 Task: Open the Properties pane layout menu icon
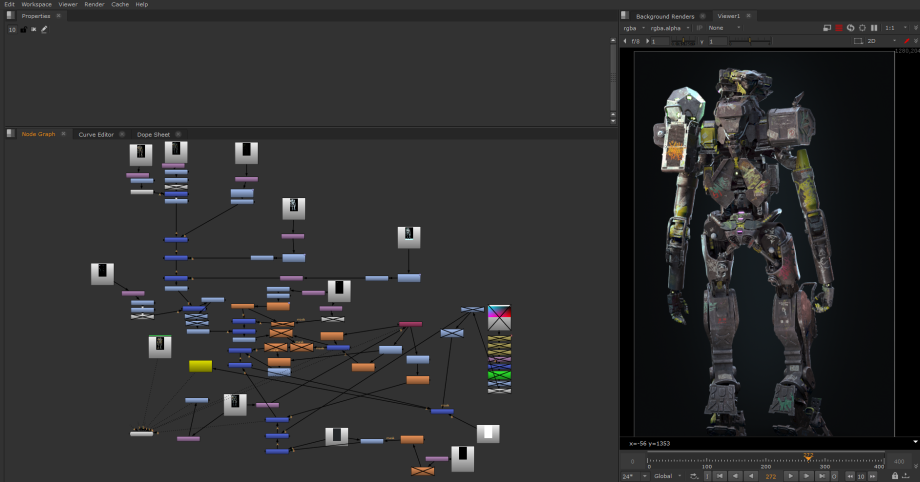[10, 16]
